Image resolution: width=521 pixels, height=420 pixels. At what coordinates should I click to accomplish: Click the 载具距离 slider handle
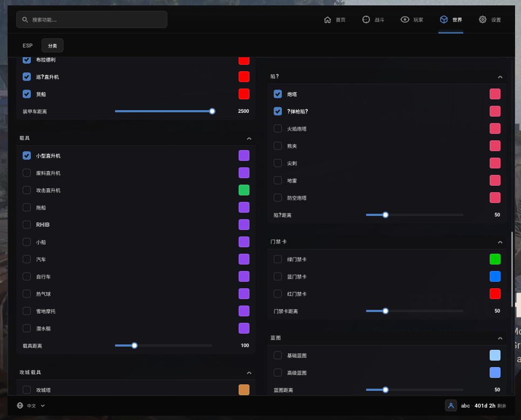134,346
